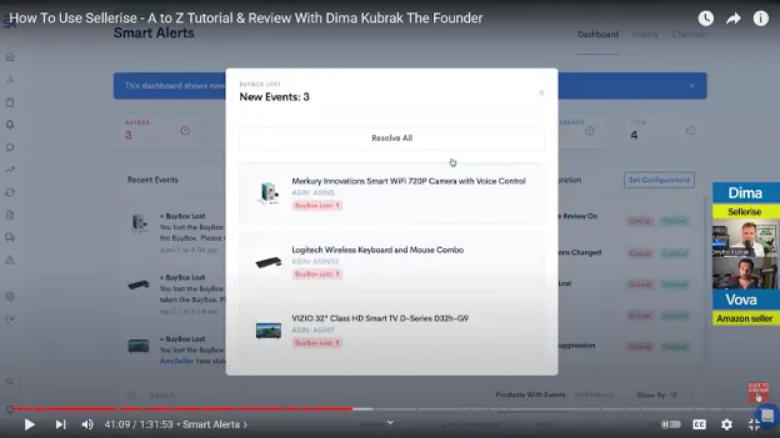
Task: Switch to the Channels tab
Action: click(689, 34)
